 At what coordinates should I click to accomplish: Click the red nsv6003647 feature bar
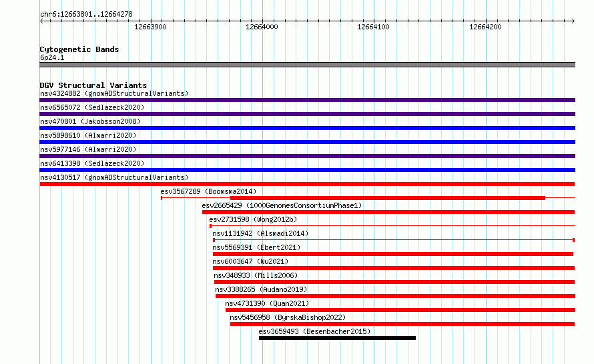tap(394, 268)
